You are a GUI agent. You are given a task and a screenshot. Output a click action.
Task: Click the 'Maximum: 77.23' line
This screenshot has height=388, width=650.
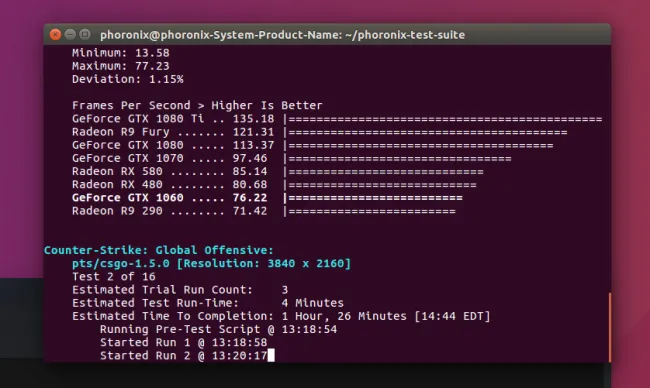coord(121,66)
